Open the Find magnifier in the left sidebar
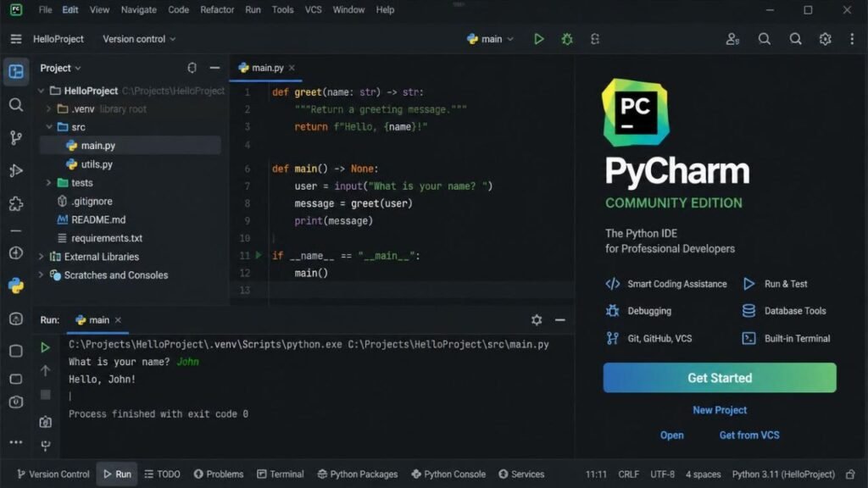This screenshot has width=868, height=488. pyautogui.click(x=16, y=104)
